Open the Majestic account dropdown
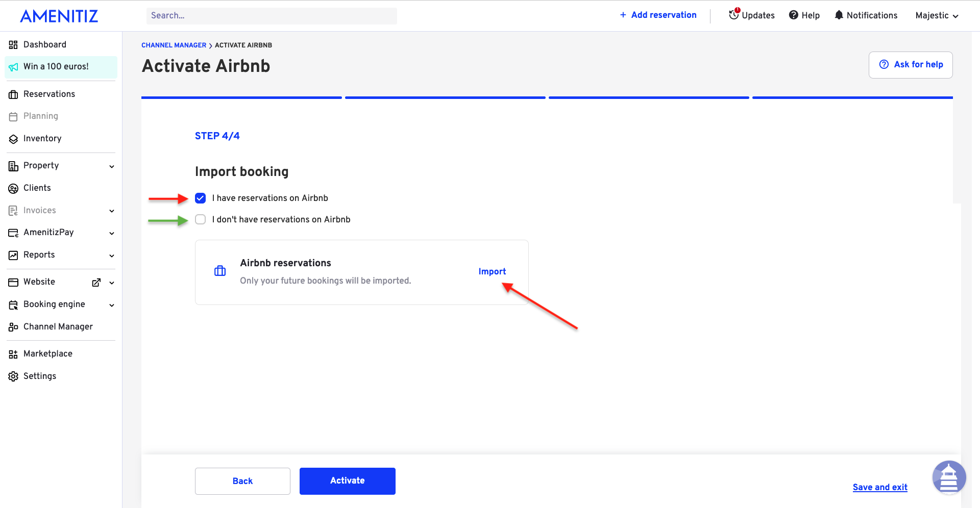This screenshot has width=980, height=508. (937, 15)
